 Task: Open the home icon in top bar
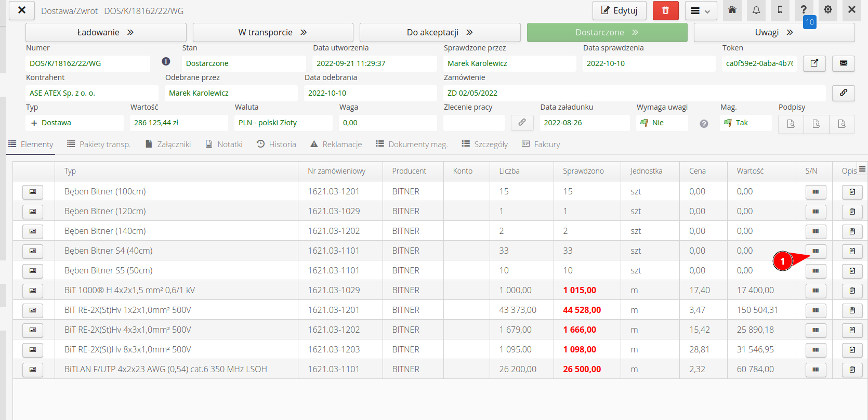[x=732, y=10]
